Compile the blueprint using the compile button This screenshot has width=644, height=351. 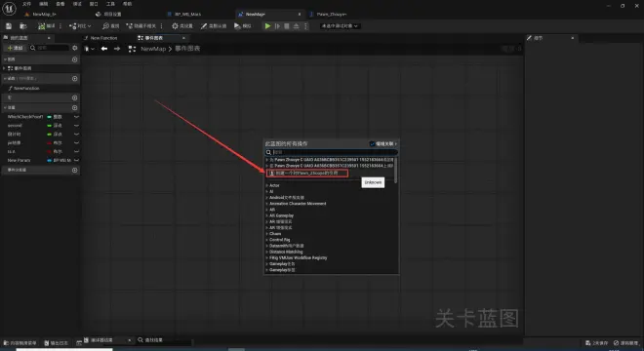(x=46, y=26)
